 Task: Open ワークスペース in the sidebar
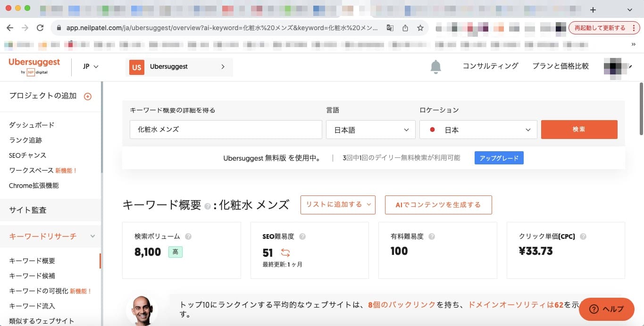[31, 170]
